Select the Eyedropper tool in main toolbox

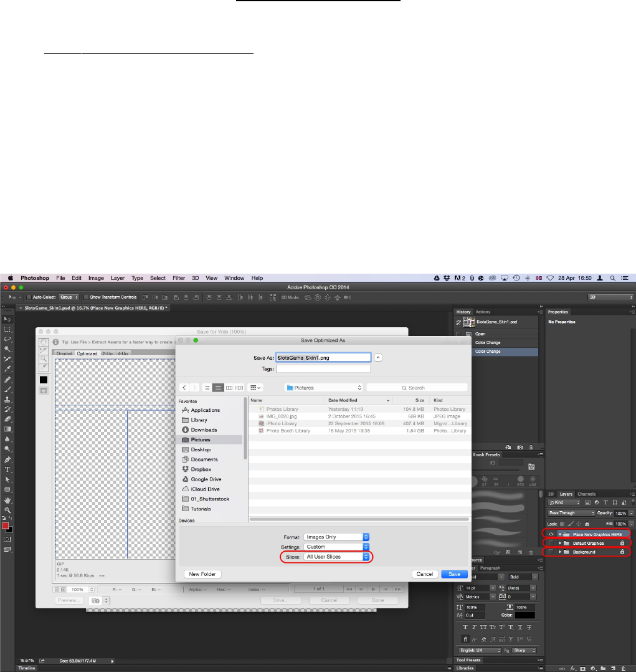tap(7, 369)
